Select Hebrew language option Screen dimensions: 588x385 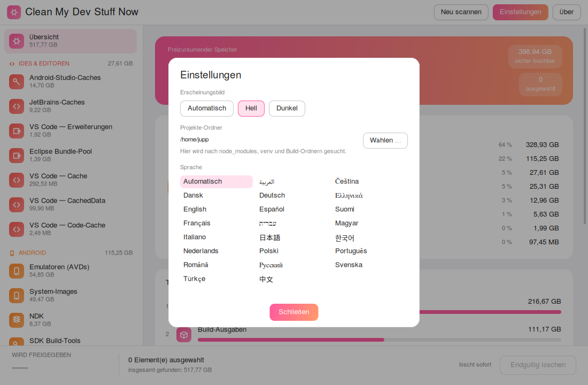pos(292,224)
